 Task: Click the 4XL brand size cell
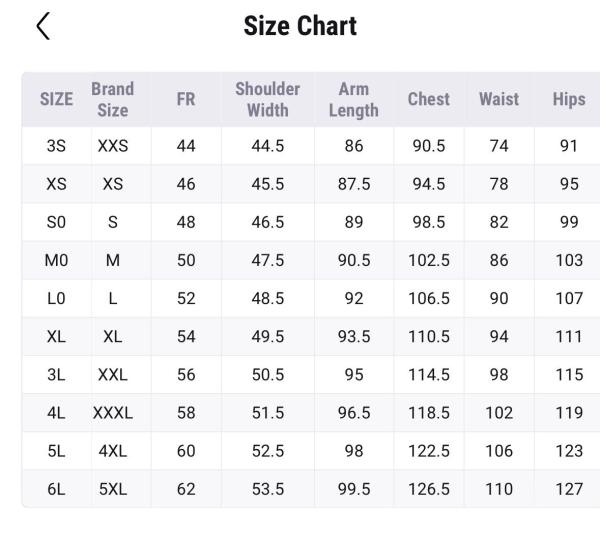[112, 451]
